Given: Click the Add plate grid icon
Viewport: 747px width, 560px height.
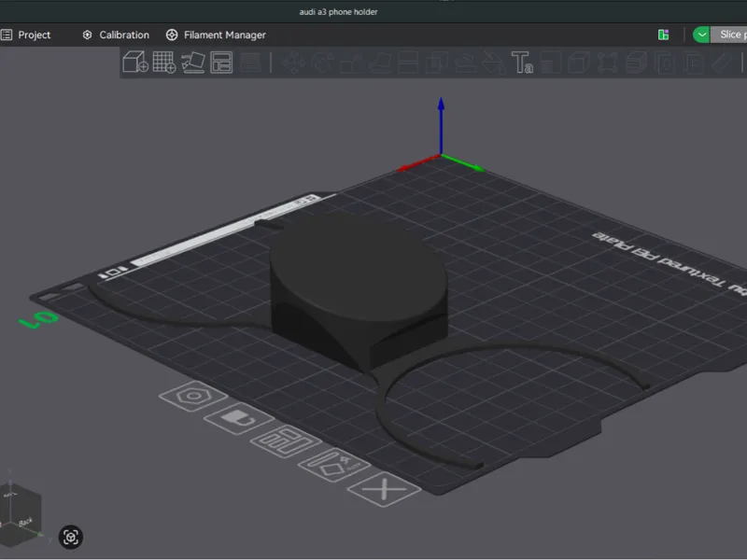Looking at the screenshot, I should pyautogui.click(x=164, y=62).
